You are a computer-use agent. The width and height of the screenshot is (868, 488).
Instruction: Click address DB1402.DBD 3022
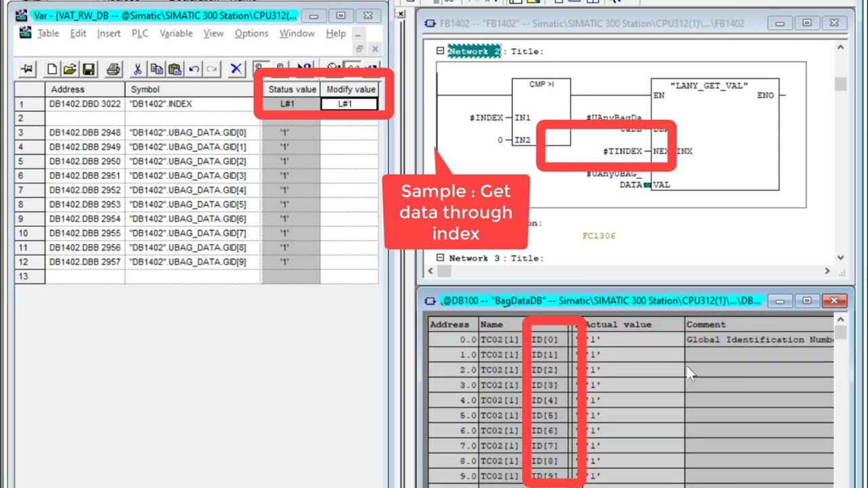85,104
